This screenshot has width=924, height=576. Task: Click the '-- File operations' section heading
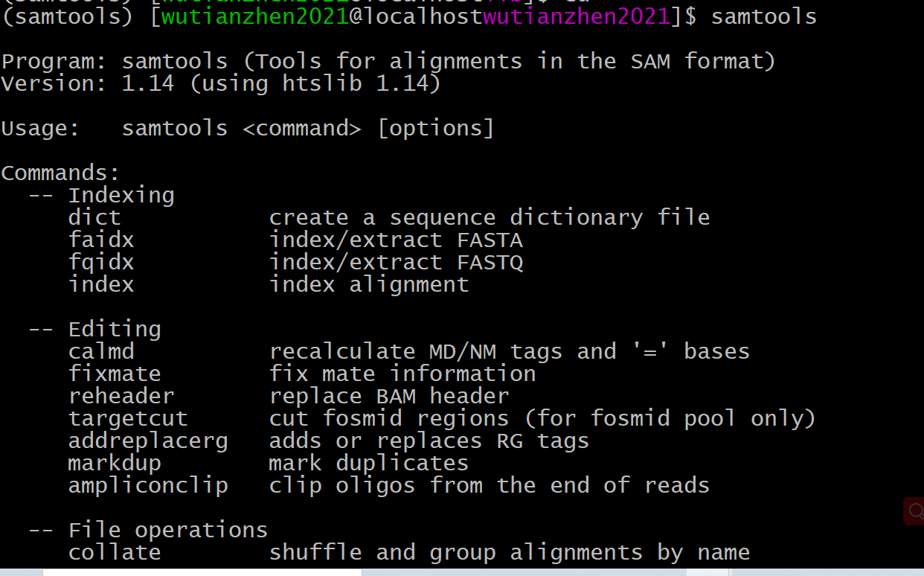148,530
